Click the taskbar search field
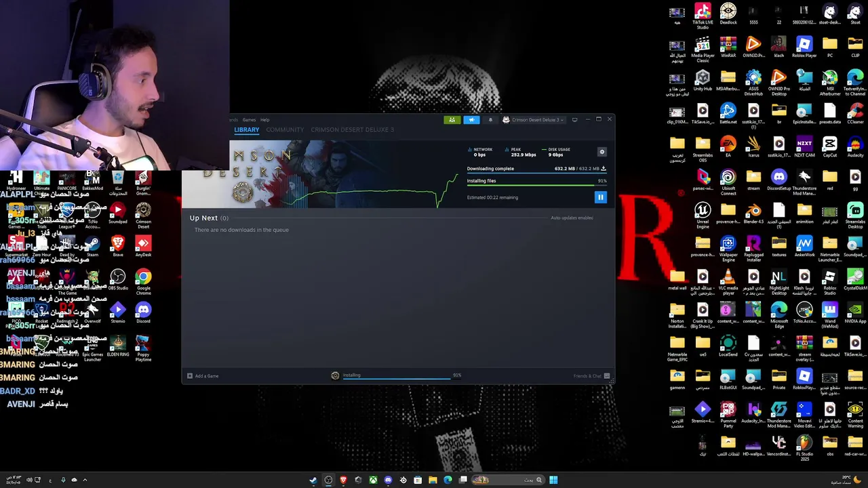 point(508,480)
